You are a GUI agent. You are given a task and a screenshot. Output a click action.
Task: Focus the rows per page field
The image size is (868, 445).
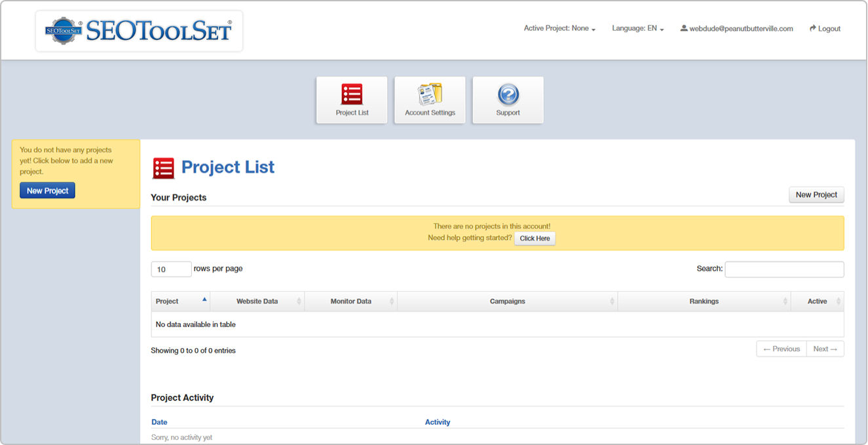pos(171,269)
